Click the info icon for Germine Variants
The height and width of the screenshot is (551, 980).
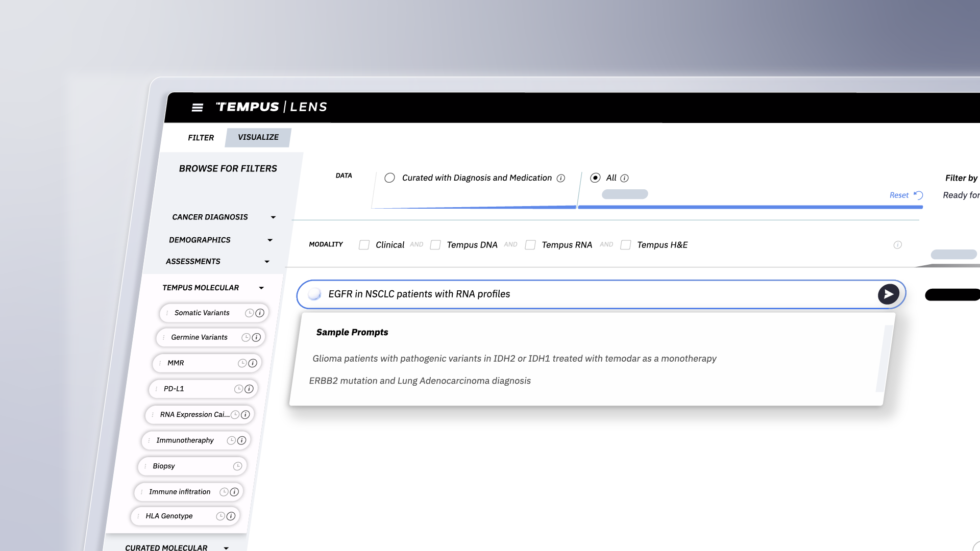256,337
